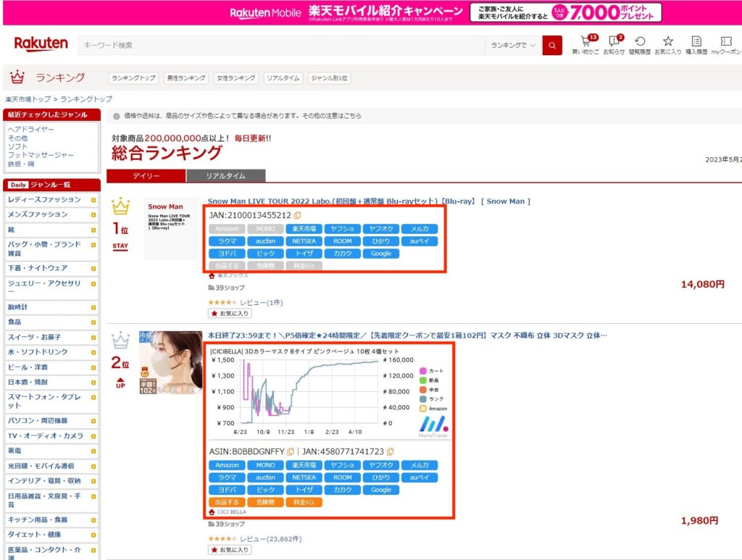Click the red search magnifier button
This screenshot has height=560, width=742.
(x=552, y=46)
